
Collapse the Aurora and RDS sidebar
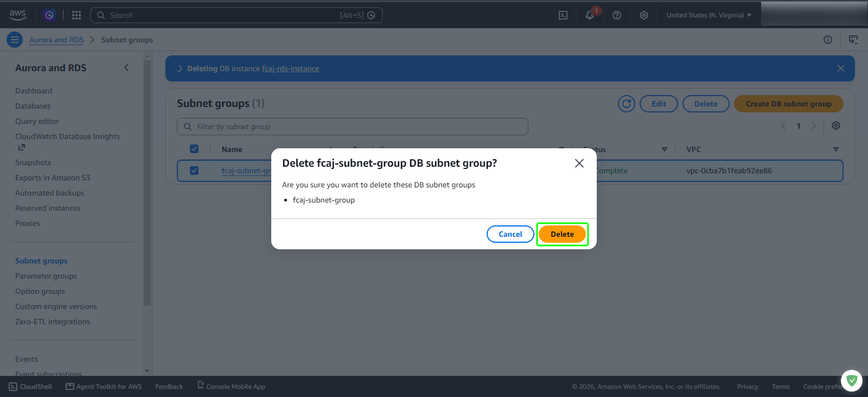click(x=126, y=68)
